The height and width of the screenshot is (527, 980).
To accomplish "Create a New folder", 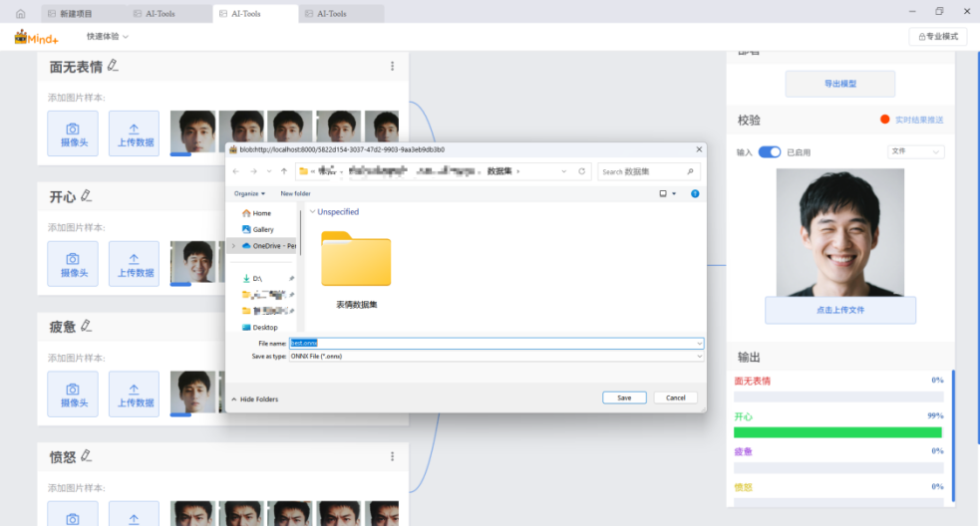I will click(x=295, y=193).
